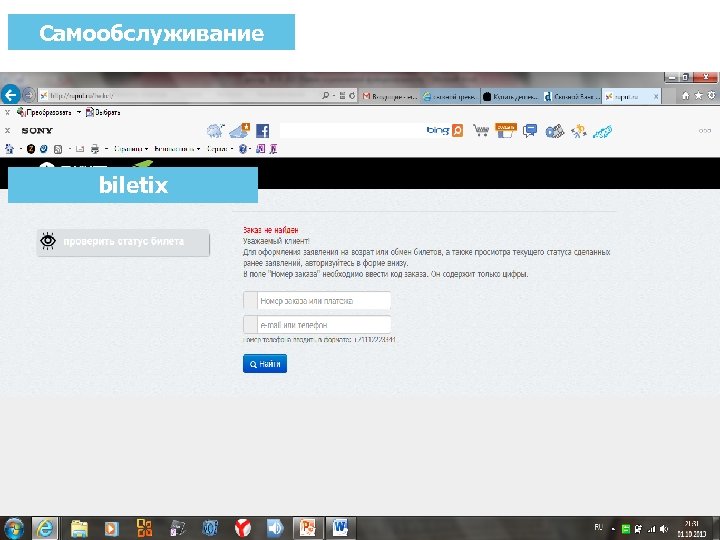720x540 pixels.
Task: Click the 'Номер заказа или платежа' field
Action: 317,301
